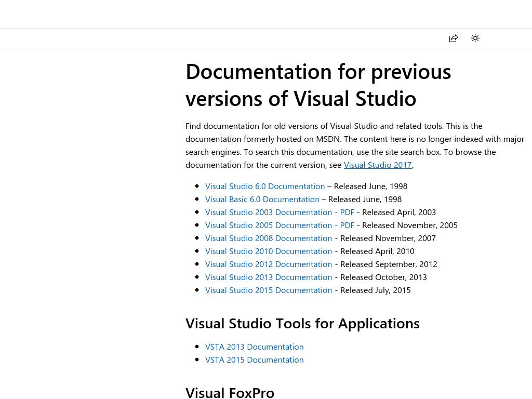Open the VSTA 2013 Documentation link

(x=254, y=347)
